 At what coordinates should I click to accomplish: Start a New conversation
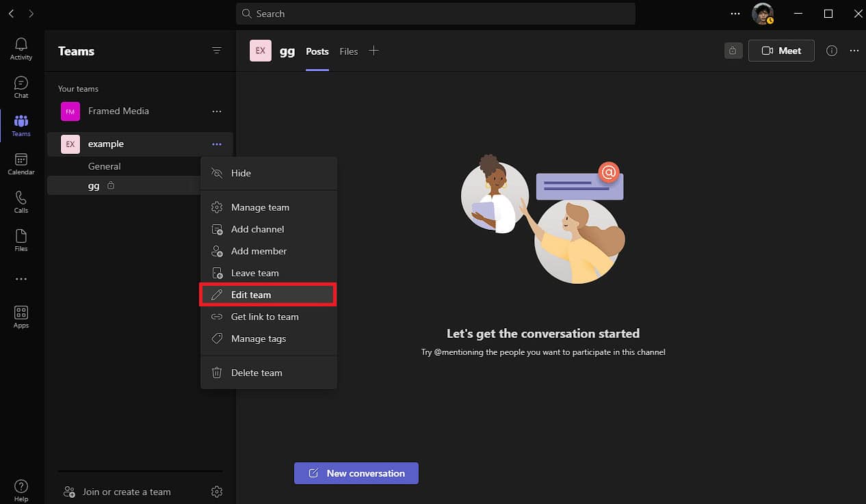(x=356, y=473)
